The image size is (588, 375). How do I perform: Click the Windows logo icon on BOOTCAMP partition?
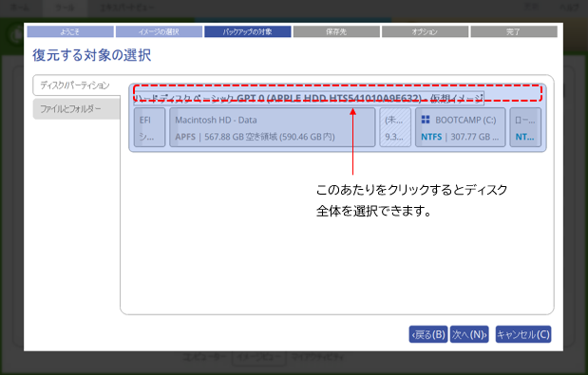(x=426, y=120)
